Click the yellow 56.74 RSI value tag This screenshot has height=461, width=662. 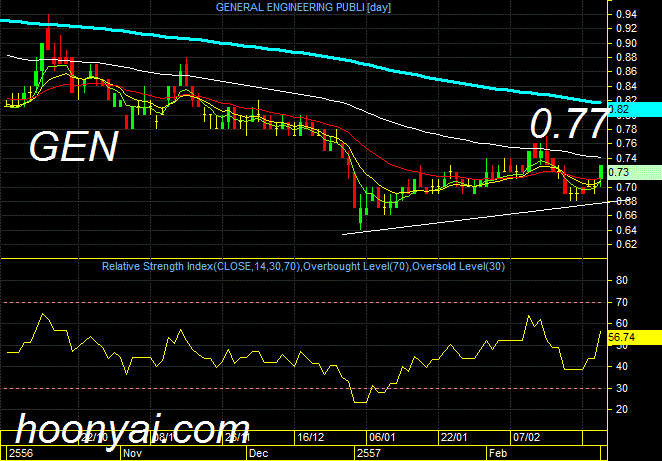(x=635, y=337)
